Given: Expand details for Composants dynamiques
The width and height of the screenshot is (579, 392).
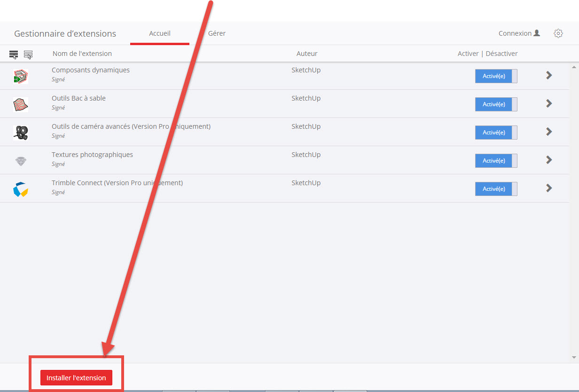Looking at the screenshot, I should click(x=548, y=75).
